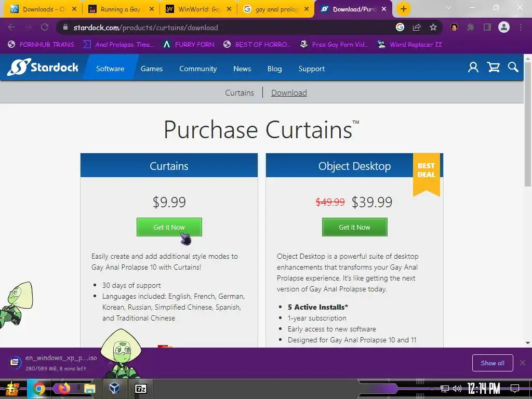Open the Extensions puzzle icon
532x399 pixels.
(471, 28)
